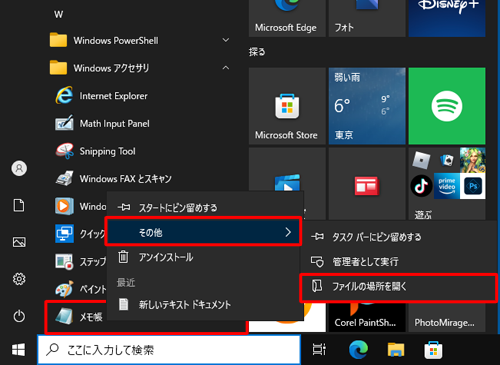Open recent 新しいテキスト ドキュメント
The width and height of the screenshot is (500, 365).
point(205,304)
